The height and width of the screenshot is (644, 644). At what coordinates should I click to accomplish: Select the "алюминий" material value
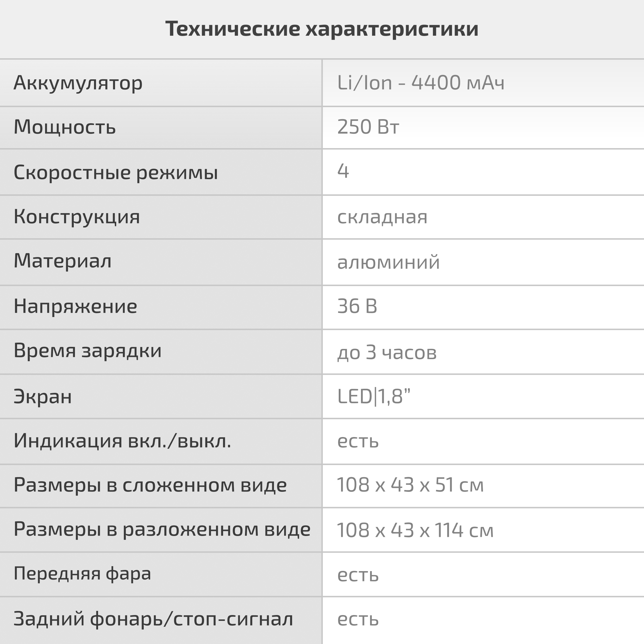(x=388, y=262)
